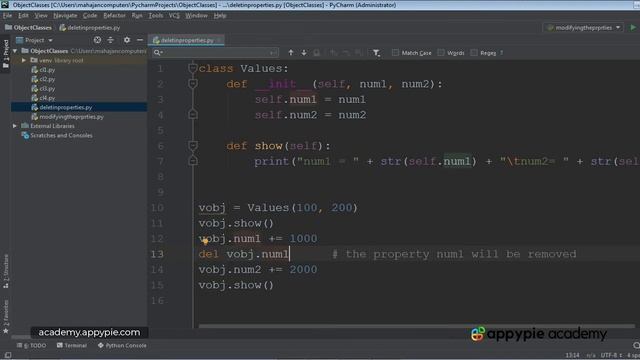
Task: Click the Collapse All icon in Project panel
Action: coord(111,40)
